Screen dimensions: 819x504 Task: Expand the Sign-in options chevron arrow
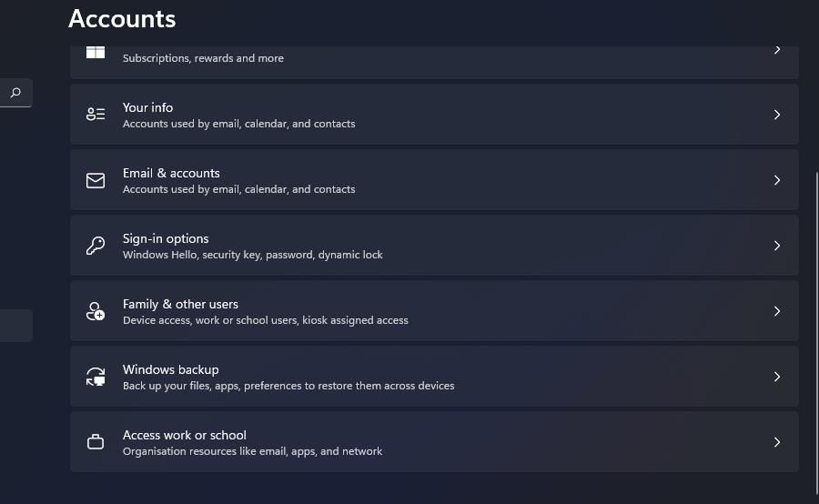(777, 246)
